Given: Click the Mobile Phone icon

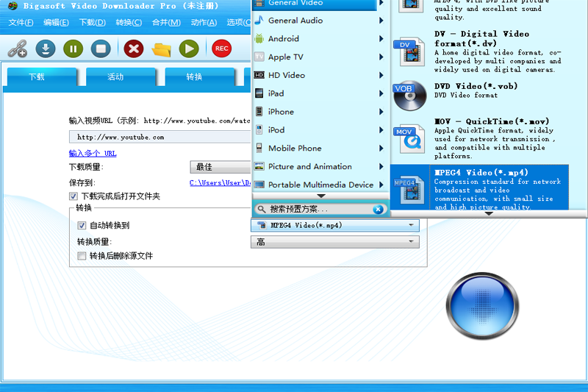Looking at the screenshot, I should (259, 148).
